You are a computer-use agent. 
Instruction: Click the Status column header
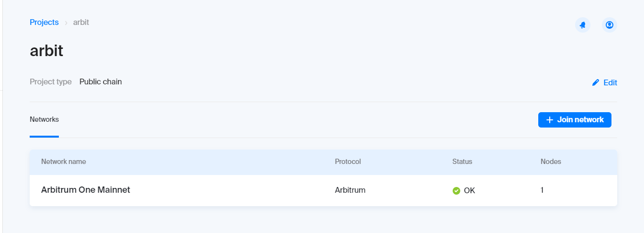pyautogui.click(x=462, y=162)
